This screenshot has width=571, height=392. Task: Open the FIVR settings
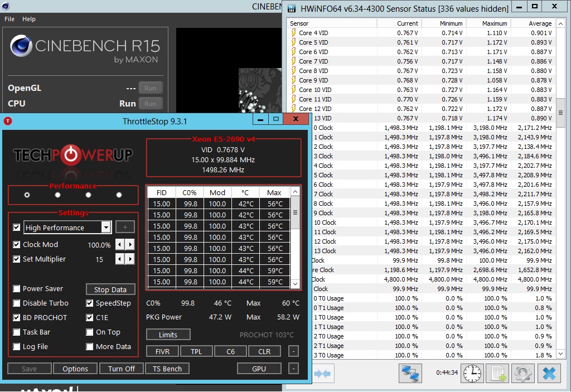pyautogui.click(x=162, y=351)
